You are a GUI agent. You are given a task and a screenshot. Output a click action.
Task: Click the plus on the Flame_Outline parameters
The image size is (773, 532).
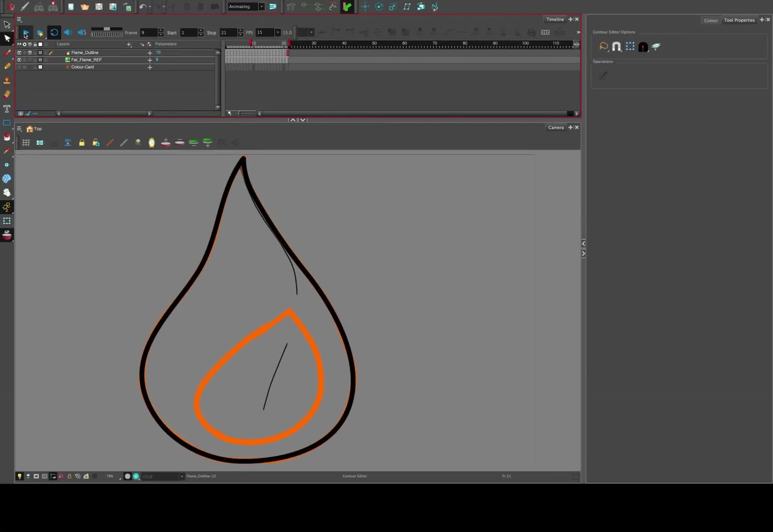pos(149,52)
